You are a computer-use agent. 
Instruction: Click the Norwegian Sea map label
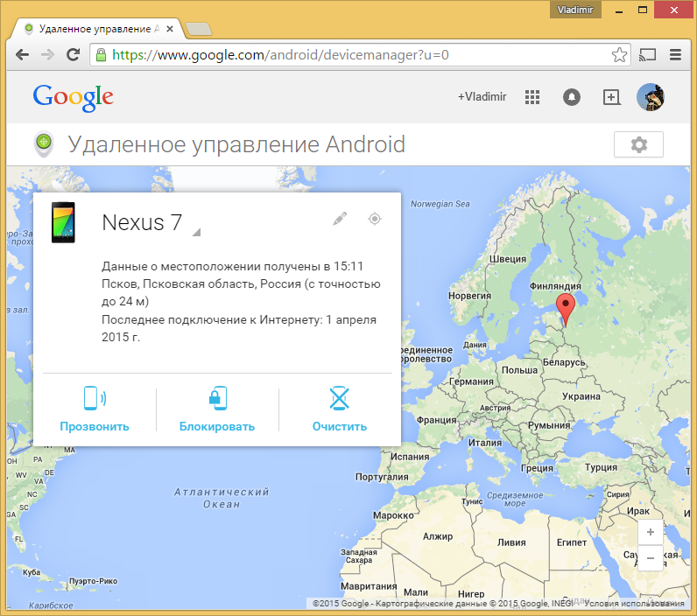pos(440,204)
